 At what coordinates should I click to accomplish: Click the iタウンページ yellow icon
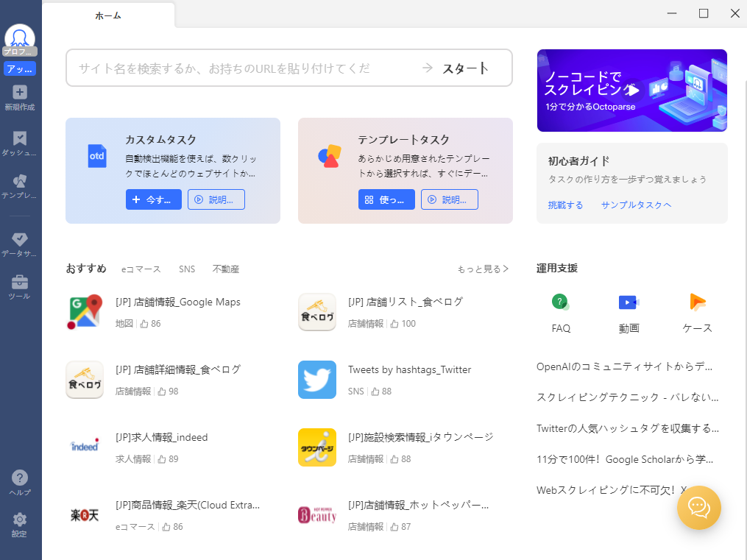pyautogui.click(x=317, y=447)
